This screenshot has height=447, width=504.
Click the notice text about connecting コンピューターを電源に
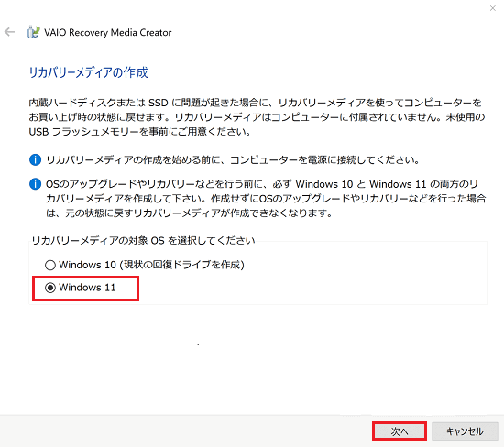pyautogui.click(x=233, y=159)
